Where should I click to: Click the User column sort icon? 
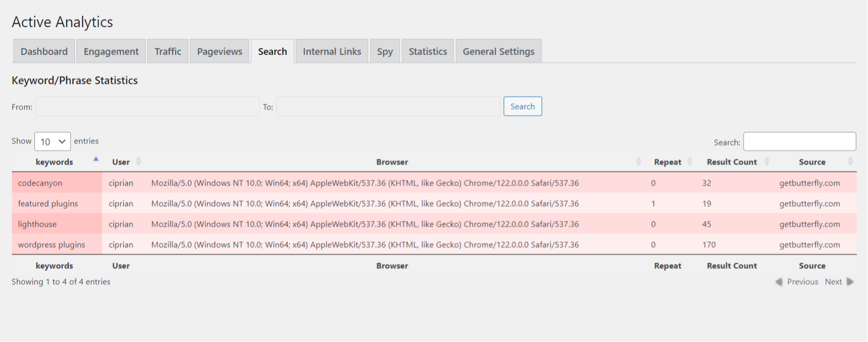[139, 162]
